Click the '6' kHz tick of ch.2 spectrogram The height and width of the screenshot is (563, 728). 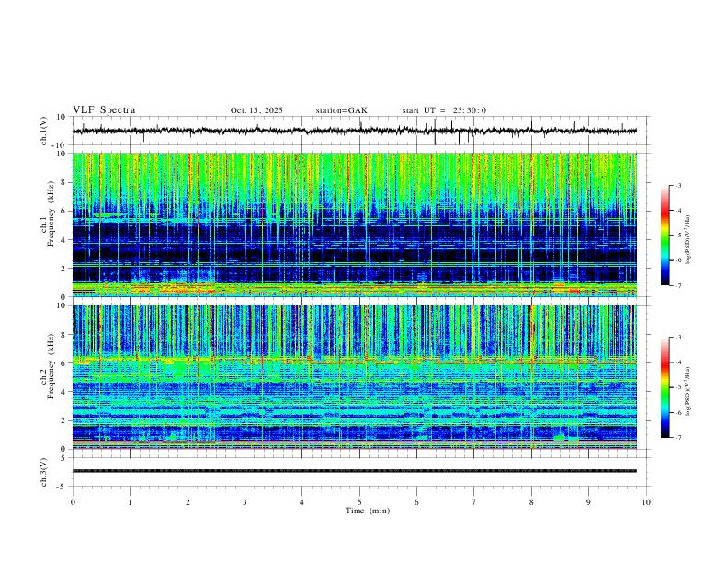point(63,363)
